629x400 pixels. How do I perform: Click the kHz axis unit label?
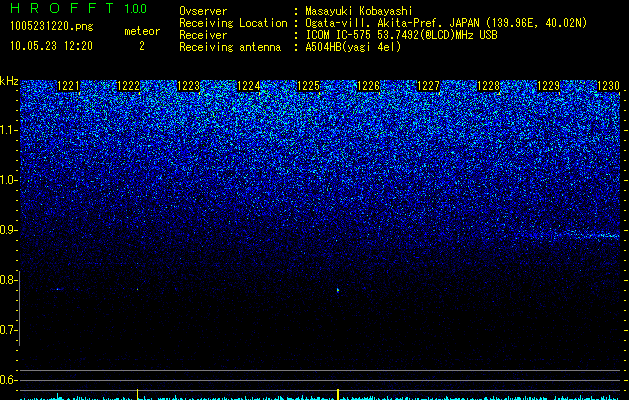(x=9, y=81)
